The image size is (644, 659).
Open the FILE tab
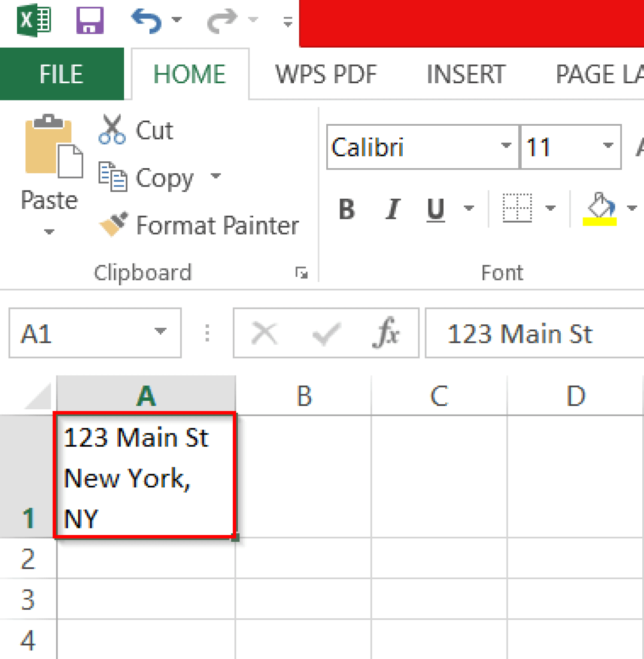coord(62,74)
